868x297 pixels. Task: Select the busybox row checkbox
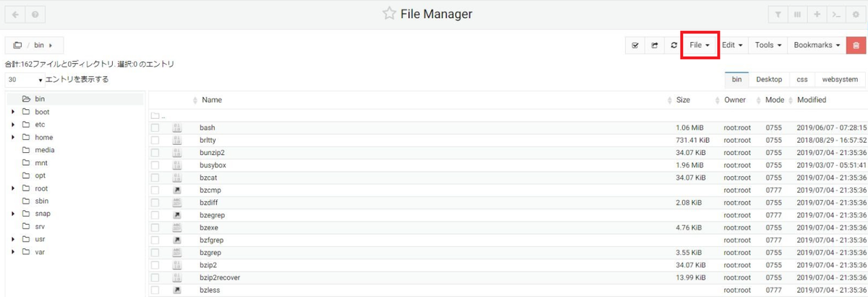[155, 165]
